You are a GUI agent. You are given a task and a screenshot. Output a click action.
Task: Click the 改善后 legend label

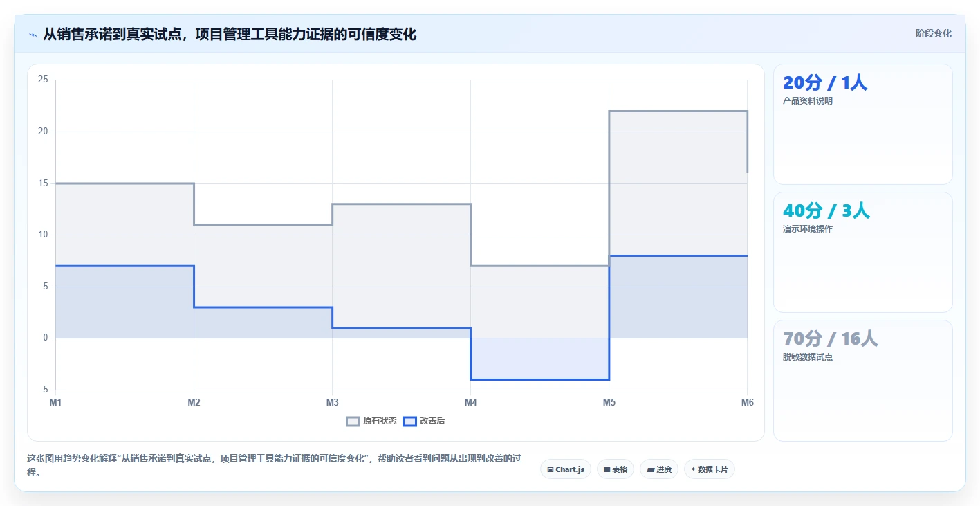coord(432,421)
